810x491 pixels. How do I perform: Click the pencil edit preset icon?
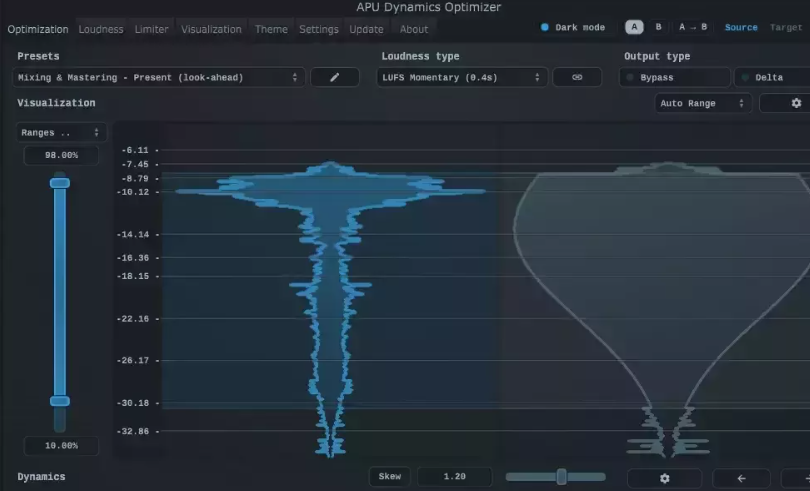pos(335,77)
